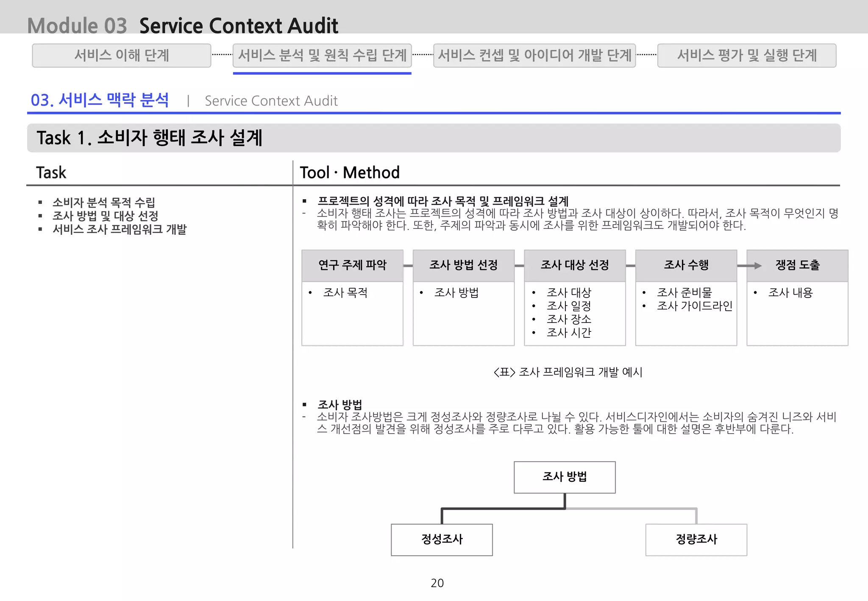Click the 정성조사 diagram box
This screenshot has height=601, width=868.
pyautogui.click(x=442, y=540)
